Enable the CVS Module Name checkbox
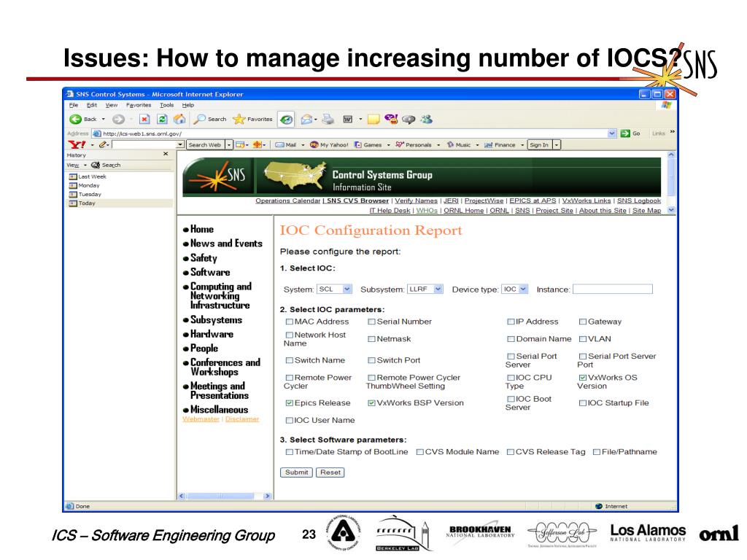747x560 pixels. coord(419,452)
